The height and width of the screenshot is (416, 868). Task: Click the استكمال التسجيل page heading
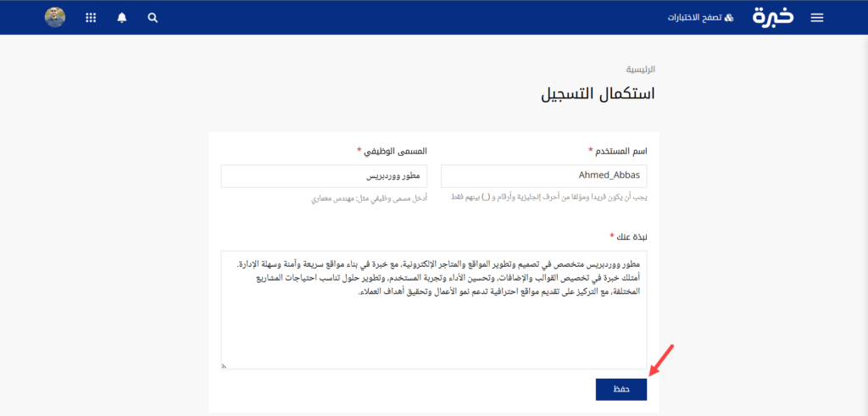tap(598, 93)
